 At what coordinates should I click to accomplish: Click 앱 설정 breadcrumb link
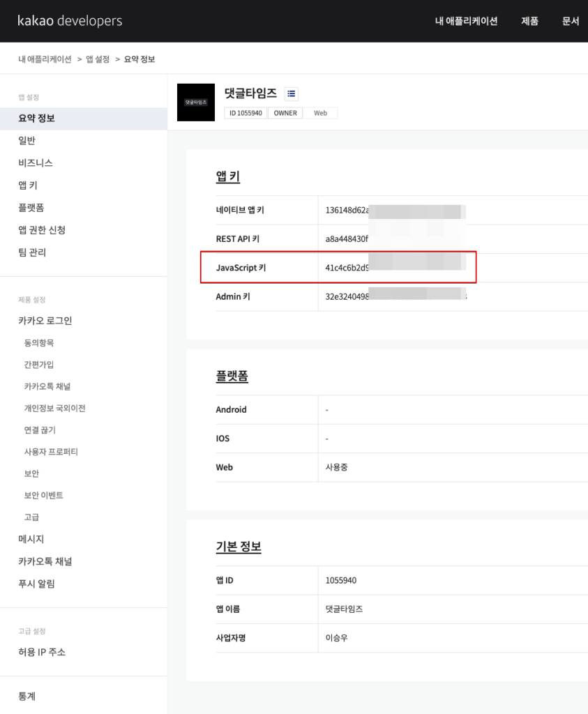tap(98, 59)
